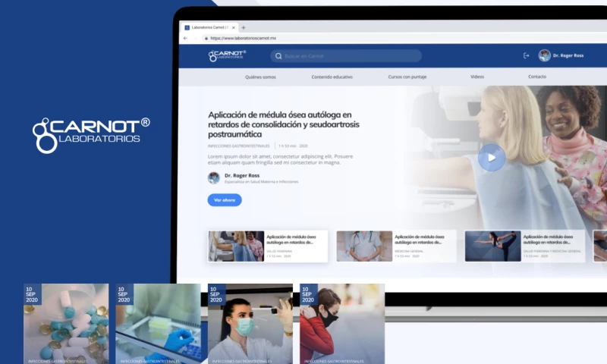Open the pills and capsules news thumbnail
607x364 pixels.
[x=66, y=324]
